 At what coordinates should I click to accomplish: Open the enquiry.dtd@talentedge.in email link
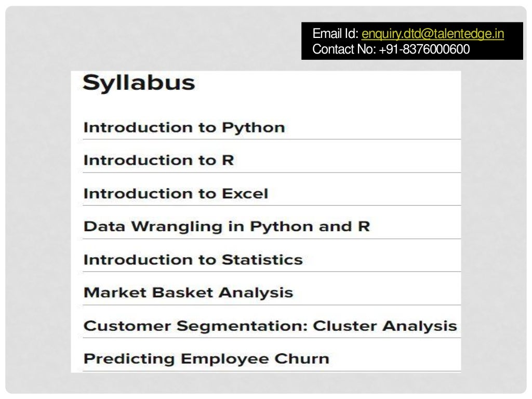pos(433,34)
